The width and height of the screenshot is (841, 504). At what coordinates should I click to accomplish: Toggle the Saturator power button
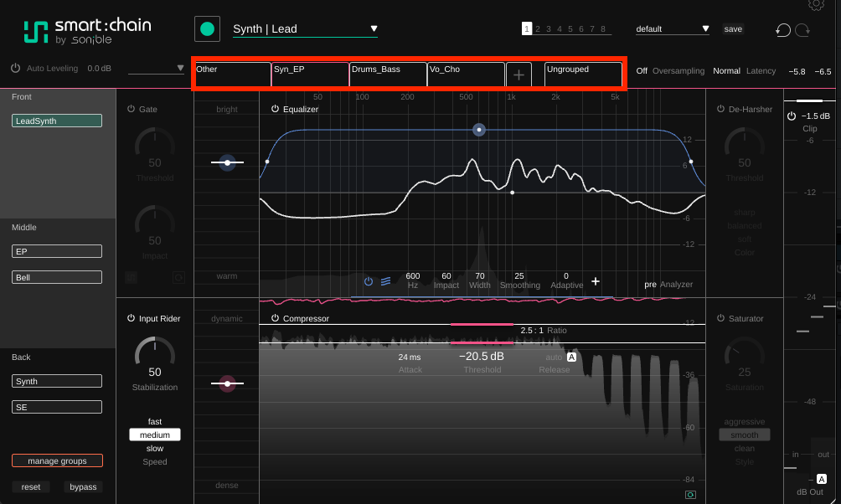[x=721, y=318]
